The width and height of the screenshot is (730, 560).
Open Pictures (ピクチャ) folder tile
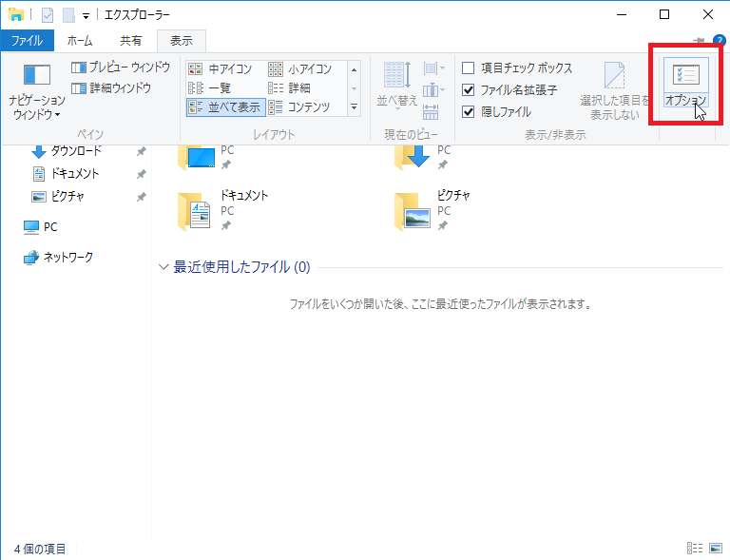[432, 210]
